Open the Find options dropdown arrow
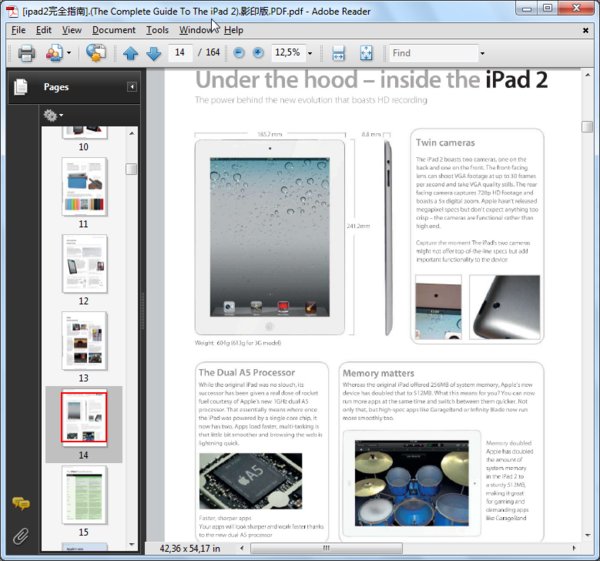 click(x=482, y=53)
